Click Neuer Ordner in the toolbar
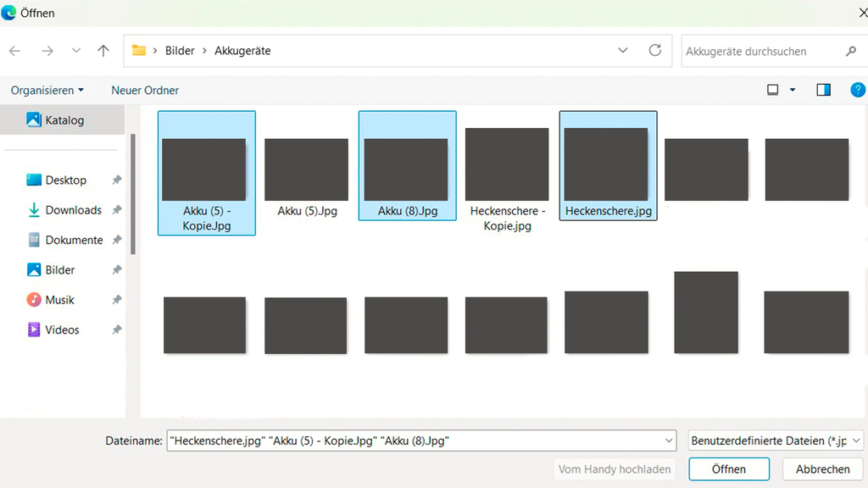This screenshot has height=488, width=868. (145, 90)
